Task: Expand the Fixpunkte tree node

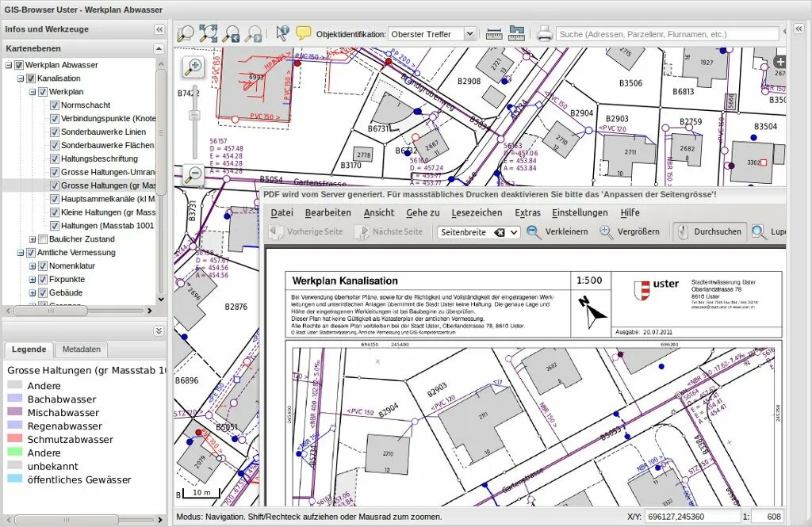Action: 32,280
